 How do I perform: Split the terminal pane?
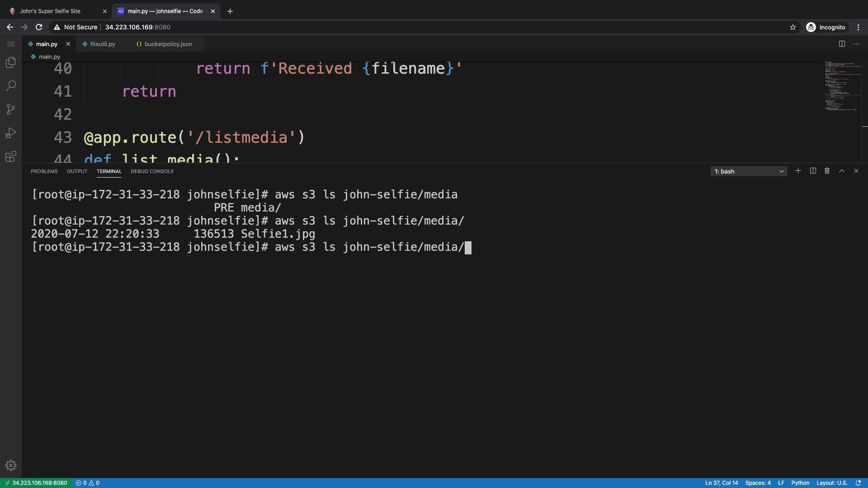(x=813, y=171)
